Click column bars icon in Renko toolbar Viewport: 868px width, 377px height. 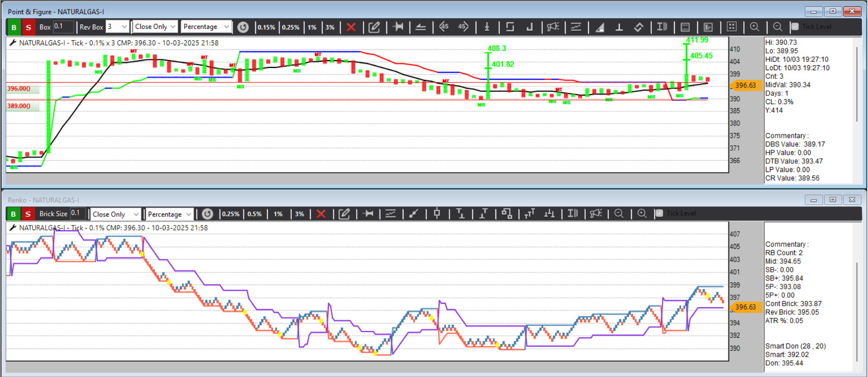(x=573, y=213)
